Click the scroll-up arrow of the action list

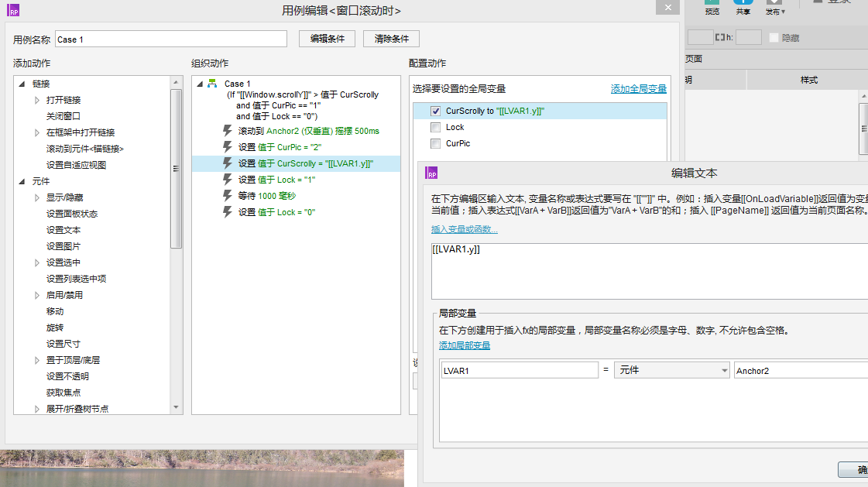point(176,82)
